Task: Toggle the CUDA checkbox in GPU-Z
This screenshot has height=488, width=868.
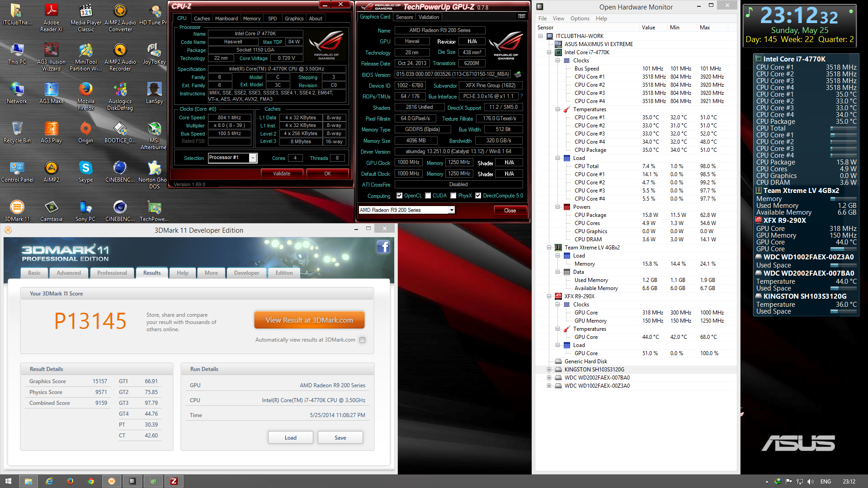Action: pos(428,196)
